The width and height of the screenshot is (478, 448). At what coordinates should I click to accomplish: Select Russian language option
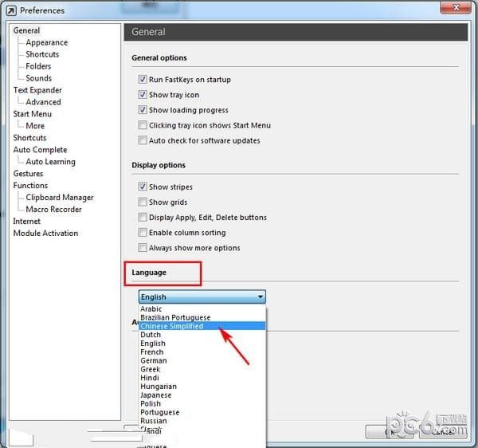tap(202, 421)
